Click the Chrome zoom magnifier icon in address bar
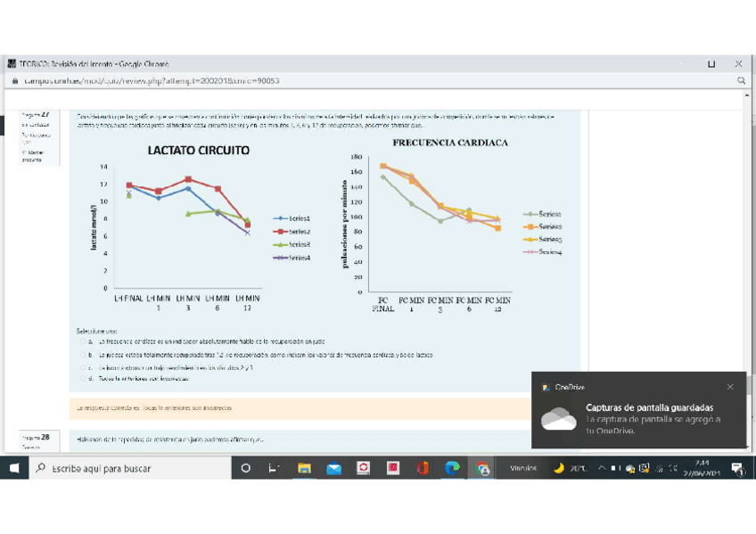756x534 pixels. click(x=741, y=80)
